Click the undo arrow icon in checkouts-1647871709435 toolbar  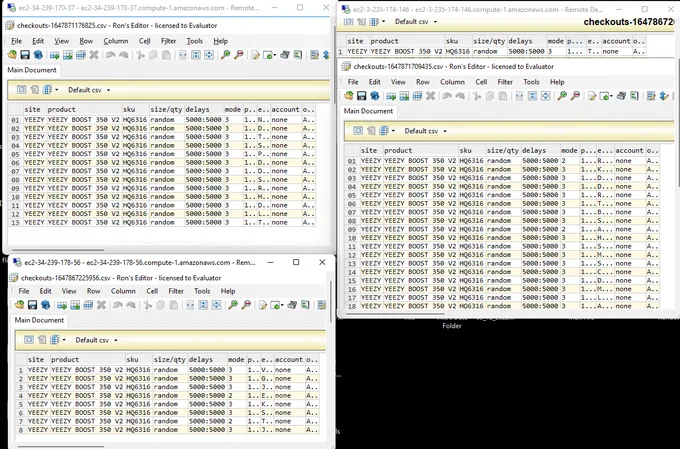[447, 96]
